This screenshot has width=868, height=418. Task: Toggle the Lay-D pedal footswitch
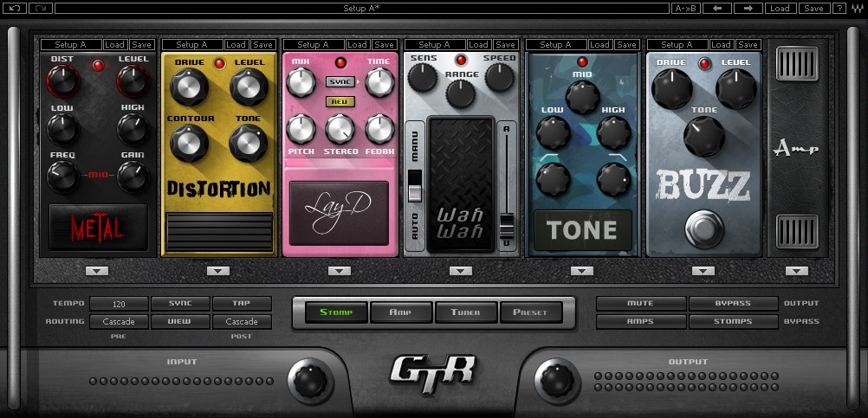tap(340, 213)
